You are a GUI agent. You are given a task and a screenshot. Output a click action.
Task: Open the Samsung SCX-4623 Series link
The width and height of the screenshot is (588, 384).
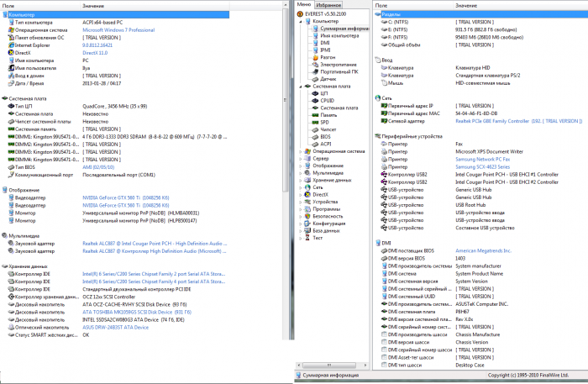(x=483, y=167)
